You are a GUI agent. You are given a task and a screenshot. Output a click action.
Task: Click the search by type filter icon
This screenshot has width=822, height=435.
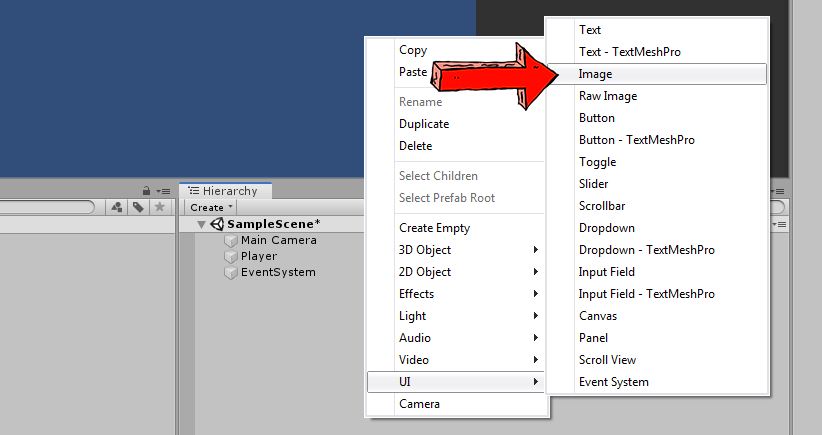117,207
